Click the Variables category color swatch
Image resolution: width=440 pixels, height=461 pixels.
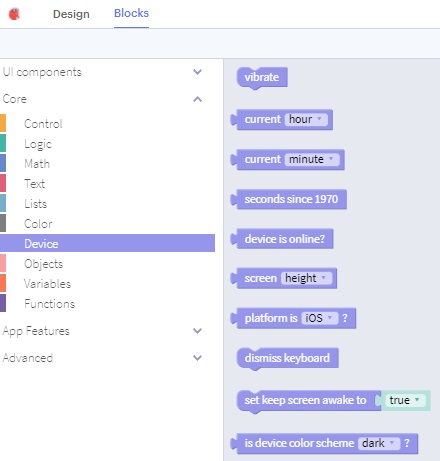click(3, 283)
